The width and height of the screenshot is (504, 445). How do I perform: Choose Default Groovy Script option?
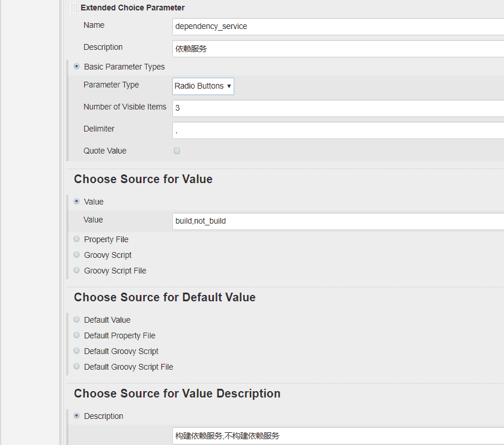(77, 351)
